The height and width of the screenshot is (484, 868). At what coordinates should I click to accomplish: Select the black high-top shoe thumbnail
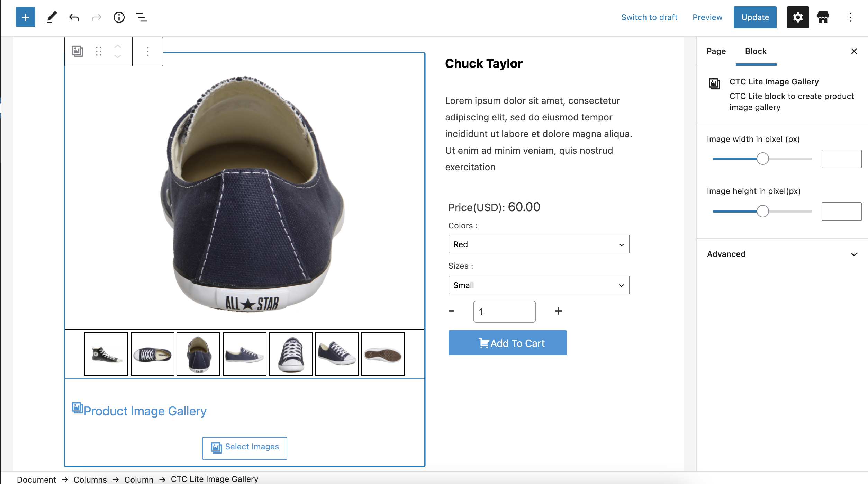106,354
